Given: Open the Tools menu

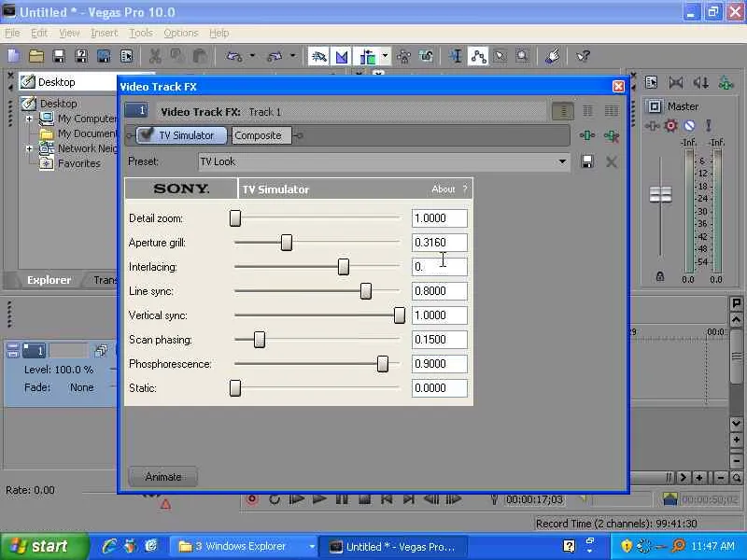Looking at the screenshot, I should 141,33.
